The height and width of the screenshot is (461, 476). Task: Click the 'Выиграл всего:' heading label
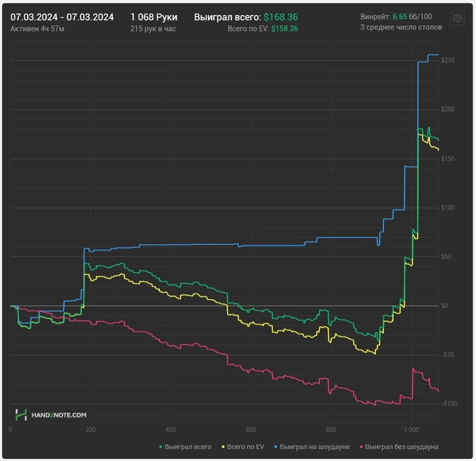coord(227,17)
